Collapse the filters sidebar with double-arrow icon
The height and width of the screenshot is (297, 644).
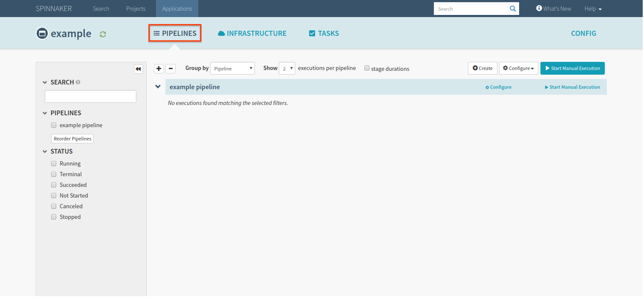(138, 69)
